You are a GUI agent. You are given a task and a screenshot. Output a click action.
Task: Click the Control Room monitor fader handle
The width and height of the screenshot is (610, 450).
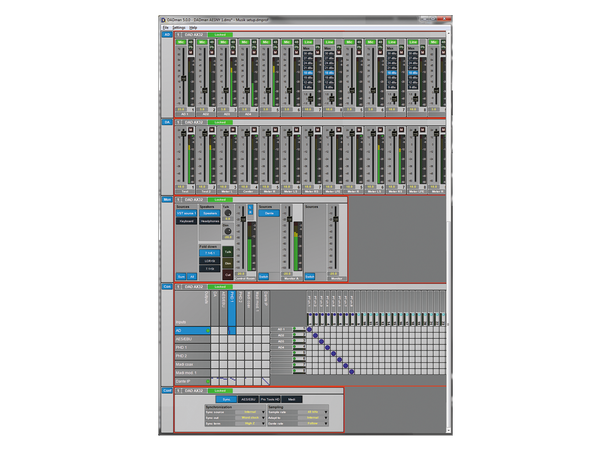tap(243, 220)
